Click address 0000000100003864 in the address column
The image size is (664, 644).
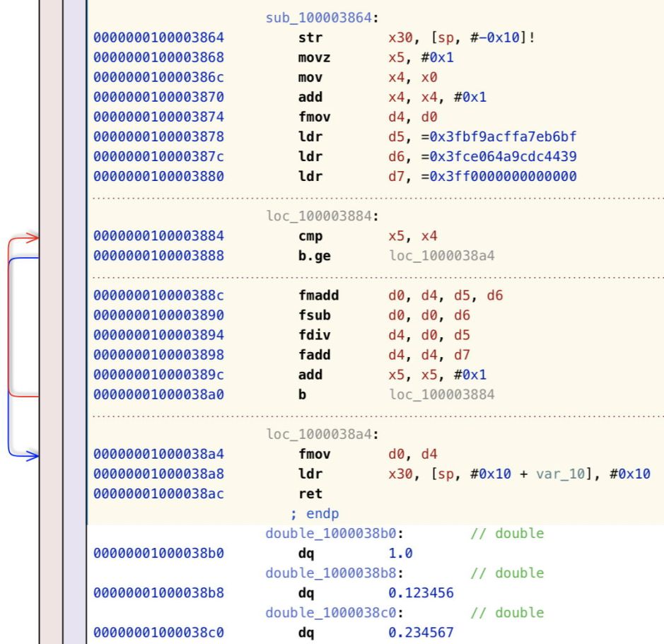[158, 37]
